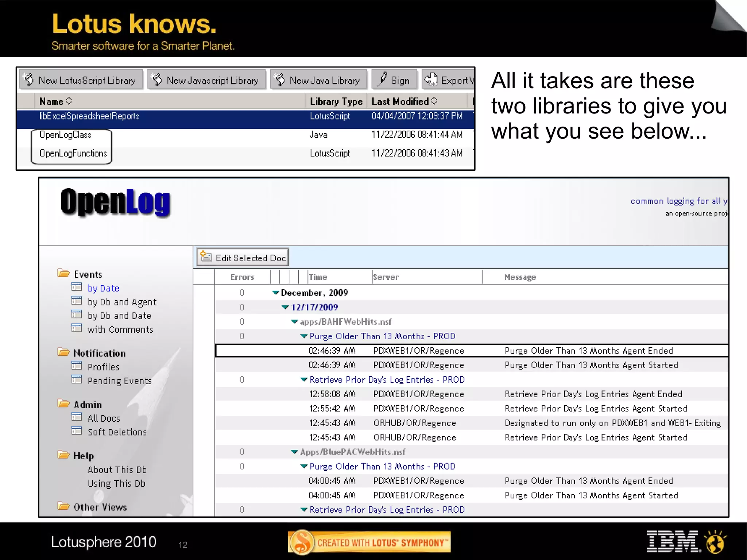Collapse Apps/BluePACWebHits.nsf category
The height and width of the screenshot is (560, 747).
pyautogui.click(x=294, y=452)
